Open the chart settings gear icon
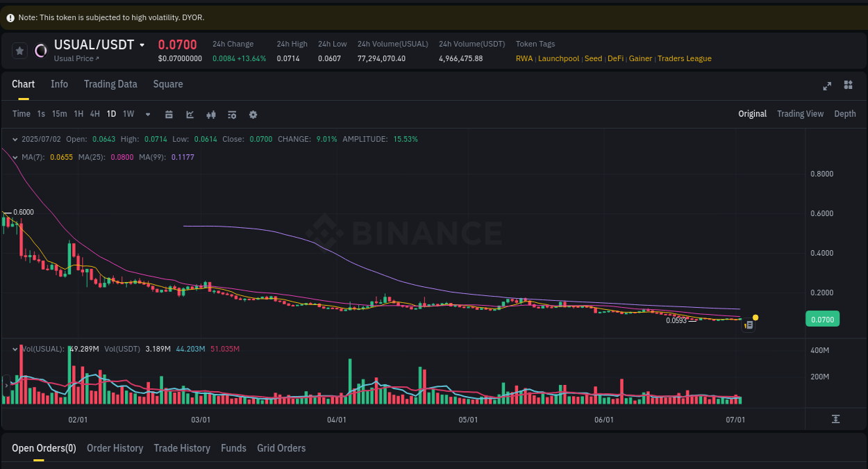 (253, 114)
